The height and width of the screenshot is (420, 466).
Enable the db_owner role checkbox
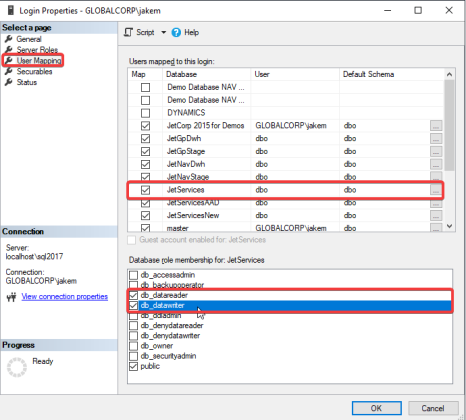pyautogui.click(x=133, y=346)
